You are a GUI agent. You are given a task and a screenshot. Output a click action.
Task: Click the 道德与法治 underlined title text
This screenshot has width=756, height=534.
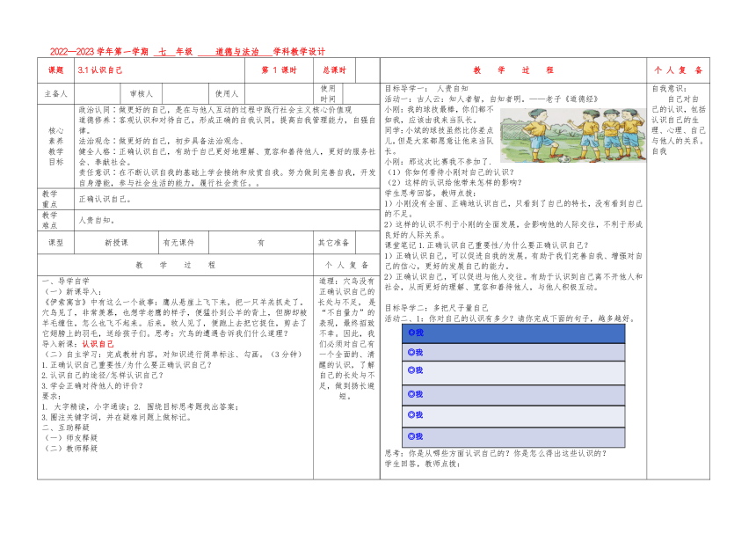[x=236, y=52]
